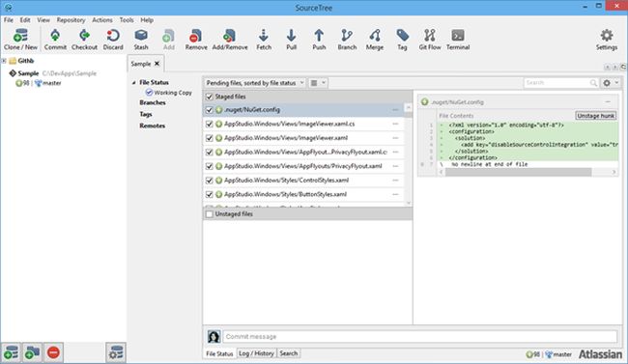Uncheck ButtonStyles.xaml checkbox
The image size is (628, 364).
click(209, 194)
